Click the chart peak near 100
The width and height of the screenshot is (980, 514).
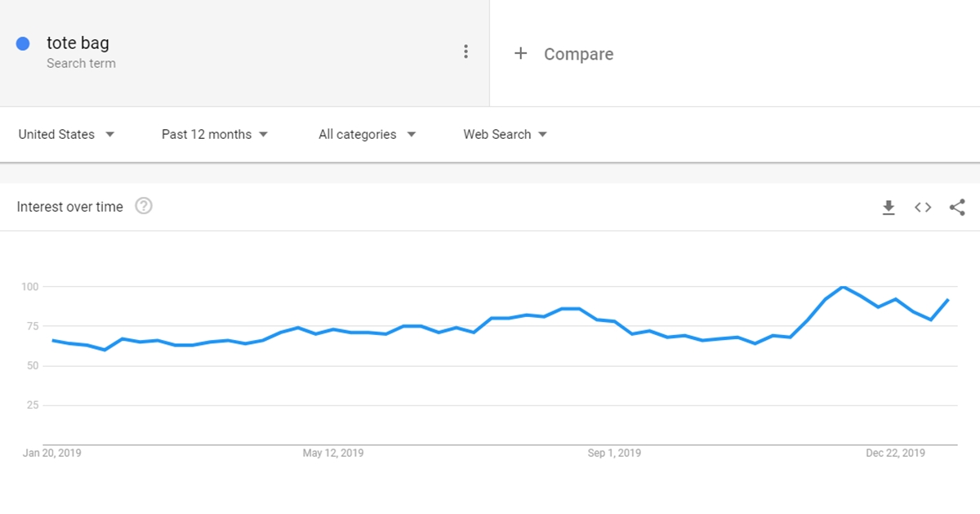tap(843, 287)
